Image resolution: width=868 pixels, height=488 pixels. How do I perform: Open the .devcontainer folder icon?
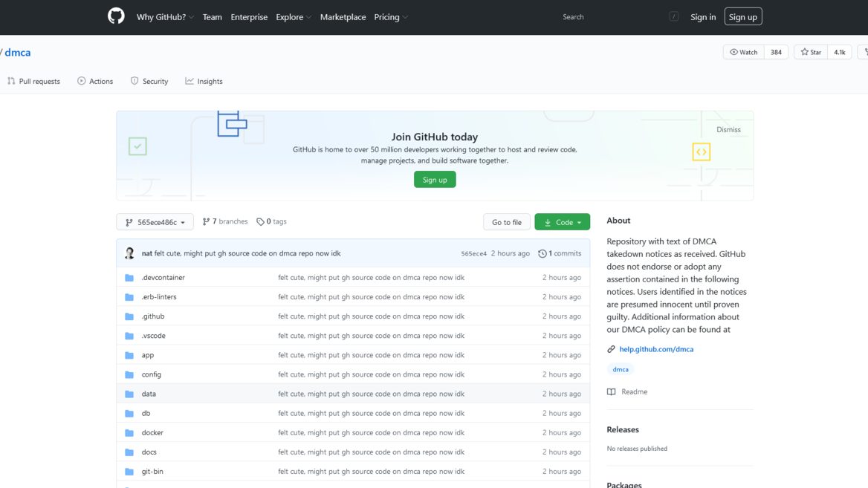[129, 278]
